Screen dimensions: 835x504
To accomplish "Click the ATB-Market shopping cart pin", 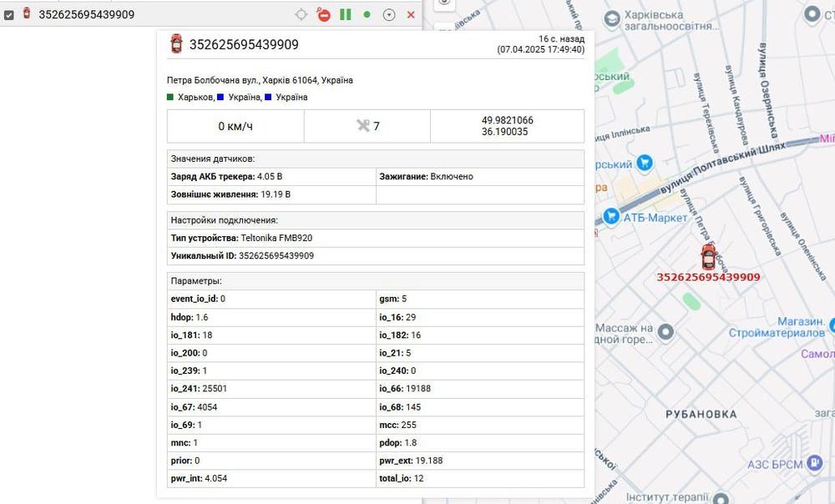I will tap(610, 216).
